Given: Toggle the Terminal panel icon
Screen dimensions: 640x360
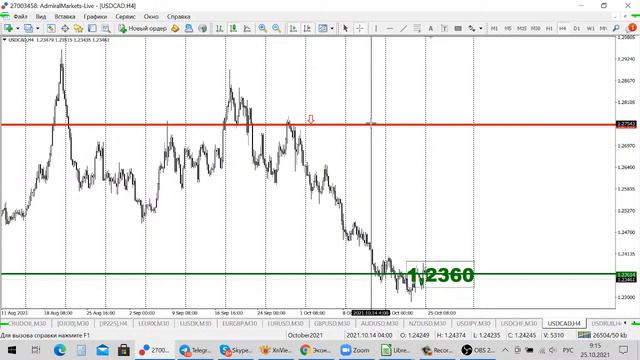Looking at the screenshot, I should (x=92, y=28).
